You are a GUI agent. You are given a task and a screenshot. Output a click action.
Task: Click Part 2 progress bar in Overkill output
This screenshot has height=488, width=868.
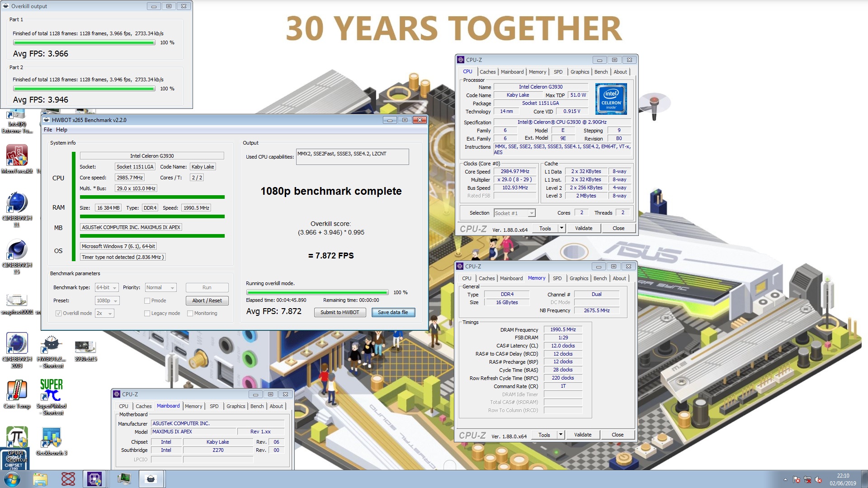coord(84,89)
